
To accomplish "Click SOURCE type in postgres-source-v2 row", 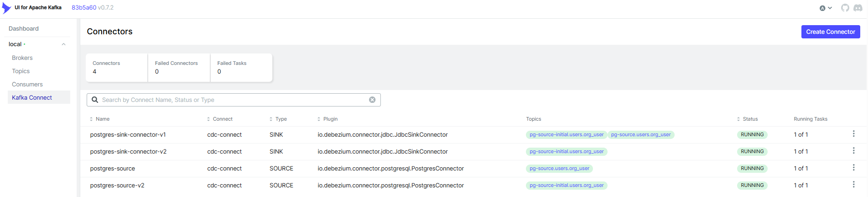I will [x=281, y=186].
